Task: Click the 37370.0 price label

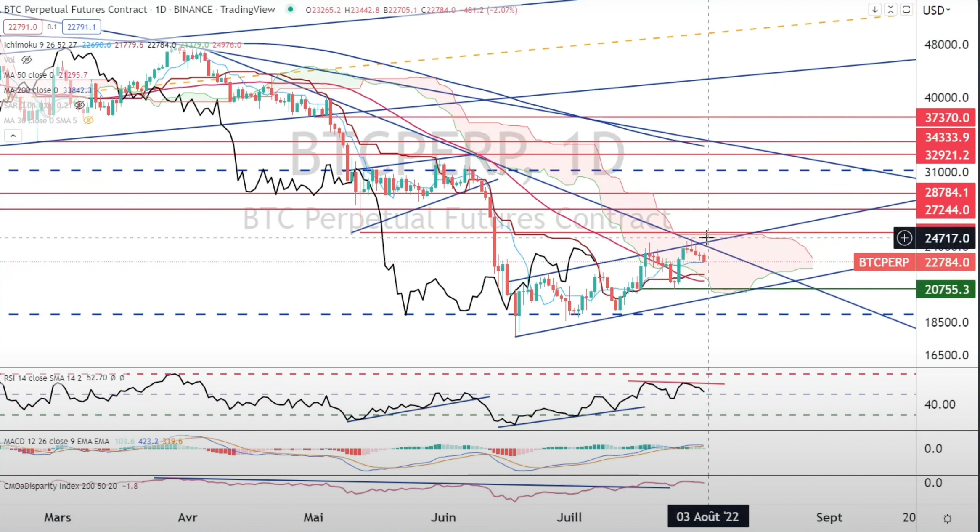Action: 946,117
